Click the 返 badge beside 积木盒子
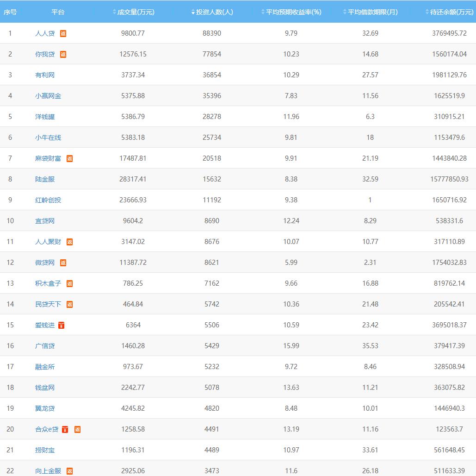 pos(69,283)
